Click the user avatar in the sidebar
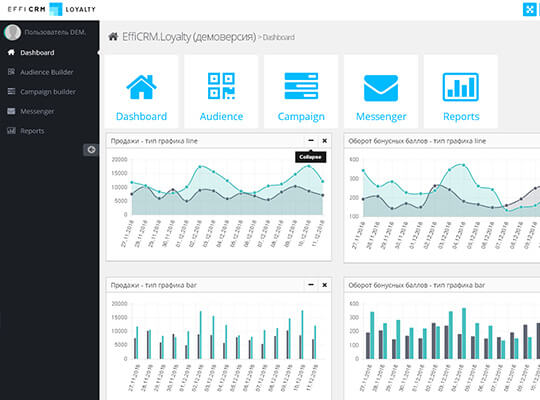This screenshot has width=540, height=400. [13, 32]
